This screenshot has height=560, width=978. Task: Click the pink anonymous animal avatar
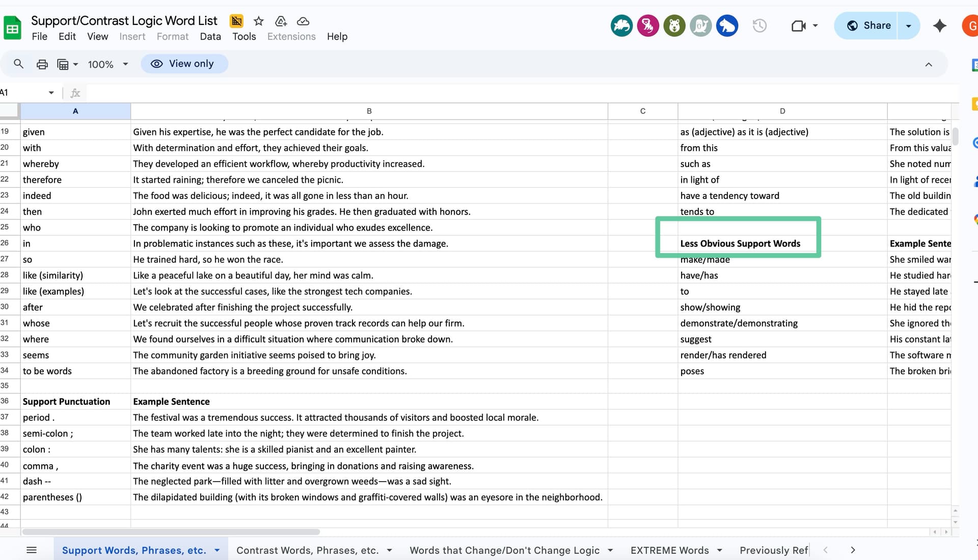coord(648,25)
